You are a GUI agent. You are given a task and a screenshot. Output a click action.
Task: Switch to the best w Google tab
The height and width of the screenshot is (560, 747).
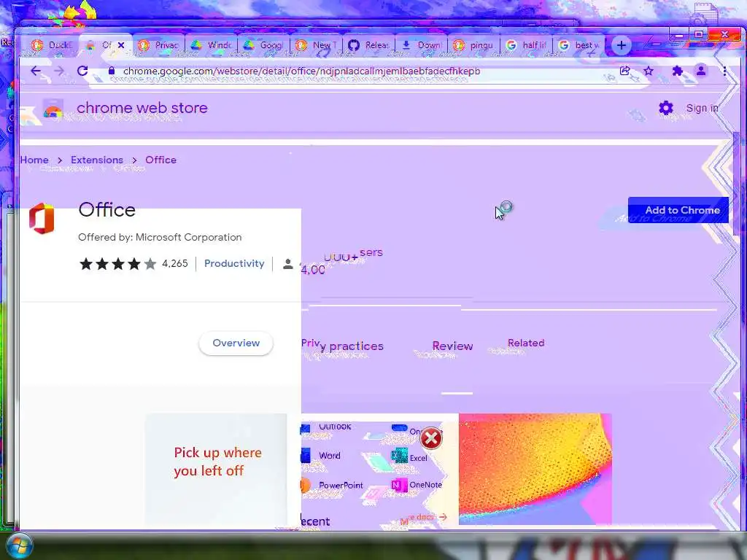pyautogui.click(x=578, y=45)
